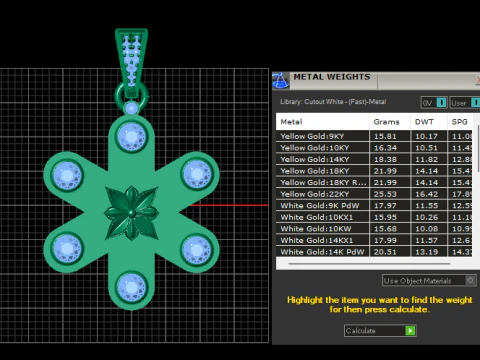
Task: Click the 16.42 DWT value
Action: (x=426, y=194)
